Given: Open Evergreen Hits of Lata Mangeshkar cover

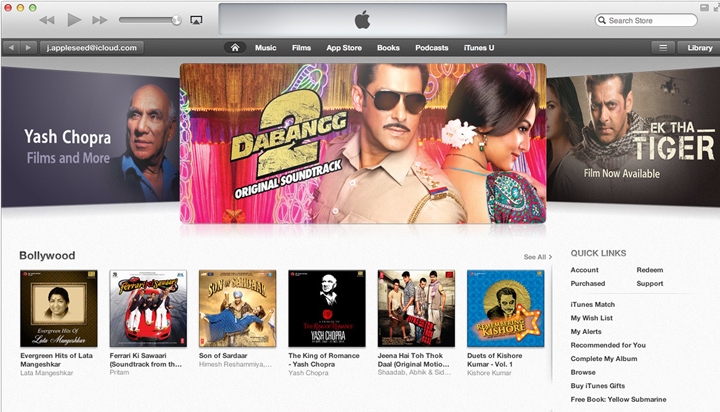Looking at the screenshot, I should tap(59, 308).
